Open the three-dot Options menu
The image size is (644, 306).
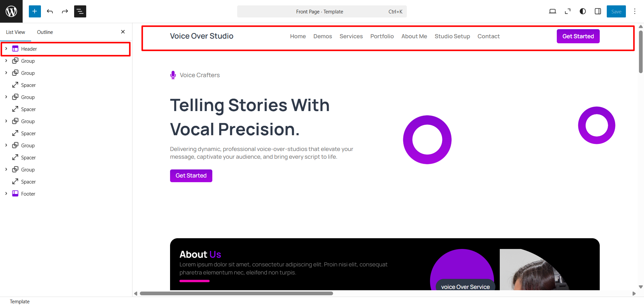(x=635, y=11)
